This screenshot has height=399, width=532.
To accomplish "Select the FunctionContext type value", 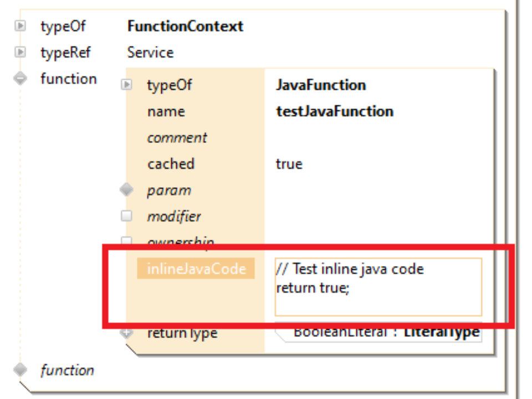I will click(x=185, y=26).
